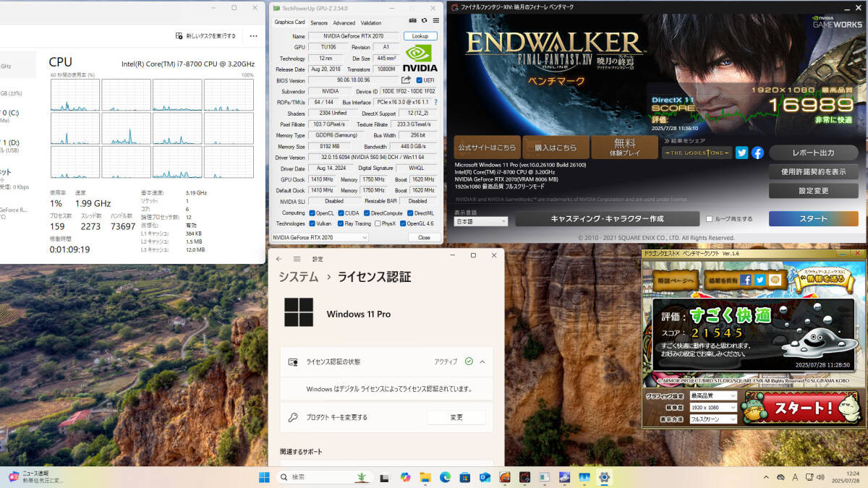This screenshot has height=488, width=868.
Task: Open Task Manager's more options ellipsis
Action: 253,35
